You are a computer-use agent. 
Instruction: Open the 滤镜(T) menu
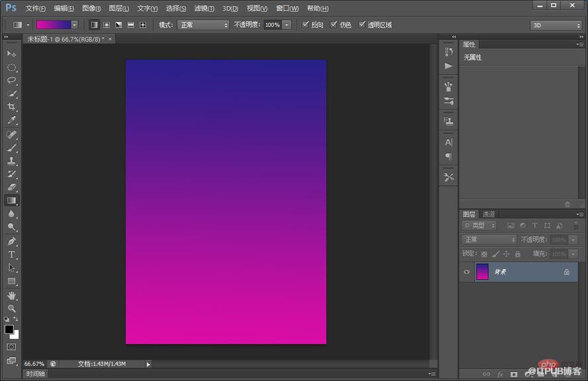(204, 8)
